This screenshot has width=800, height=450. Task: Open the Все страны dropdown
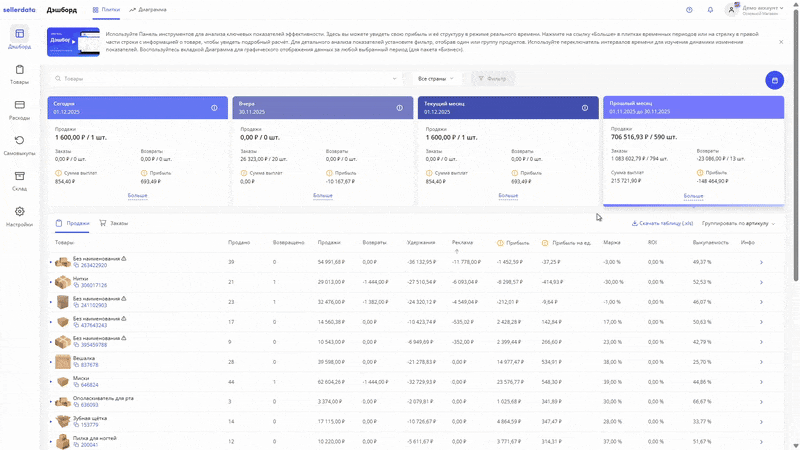coord(435,78)
